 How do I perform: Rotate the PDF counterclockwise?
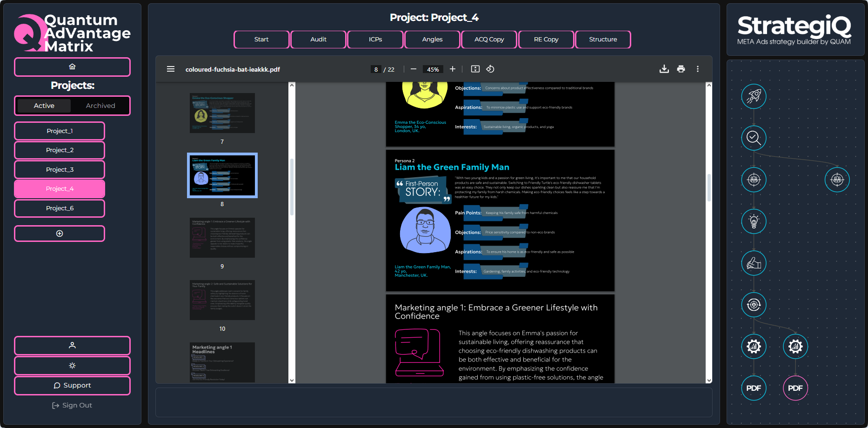click(x=490, y=69)
